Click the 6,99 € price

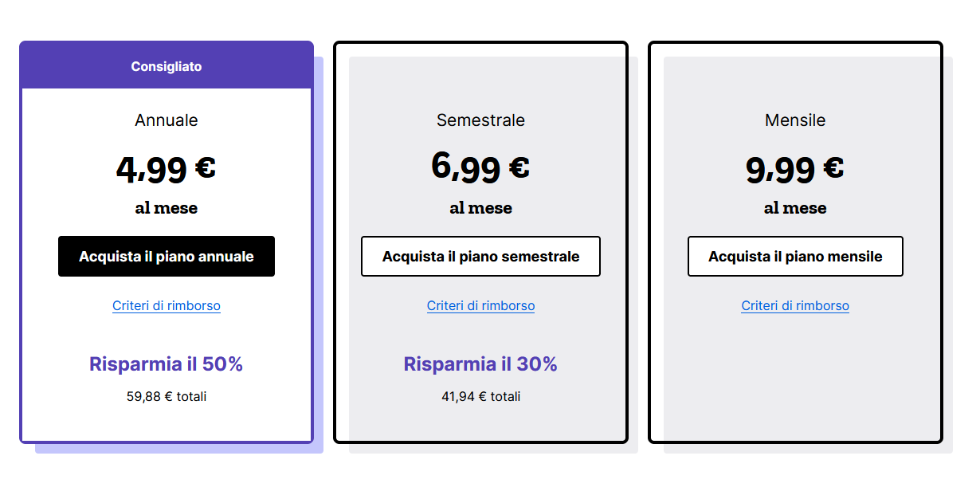480,167
